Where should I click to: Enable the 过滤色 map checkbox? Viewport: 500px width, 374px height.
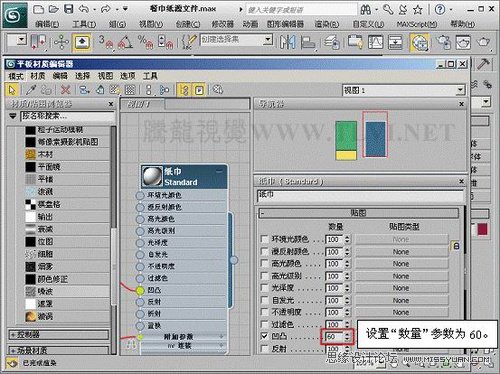pos(264,324)
